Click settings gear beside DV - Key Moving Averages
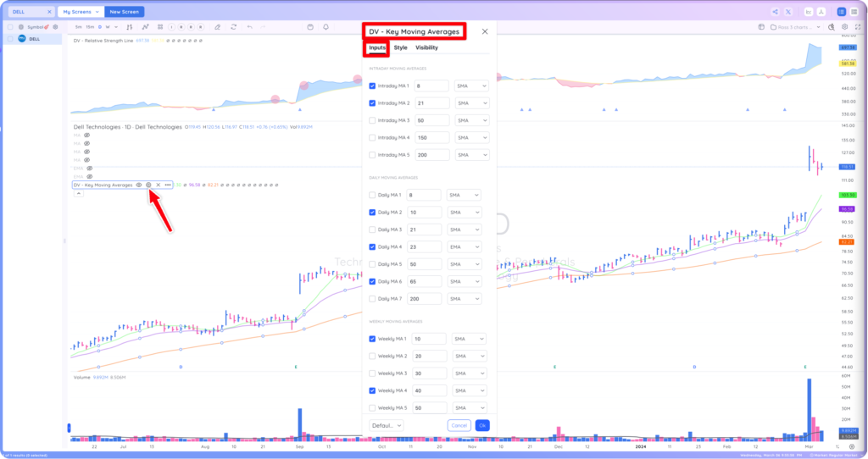Image resolution: width=868 pixels, height=459 pixels. (x=148, y=185)
